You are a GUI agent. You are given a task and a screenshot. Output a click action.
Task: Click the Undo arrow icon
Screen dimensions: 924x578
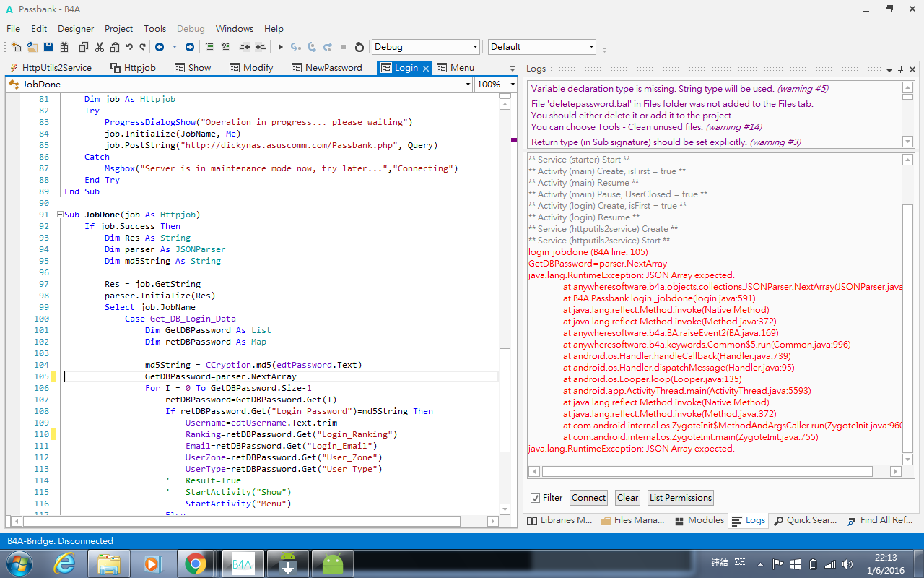(129, 47)
